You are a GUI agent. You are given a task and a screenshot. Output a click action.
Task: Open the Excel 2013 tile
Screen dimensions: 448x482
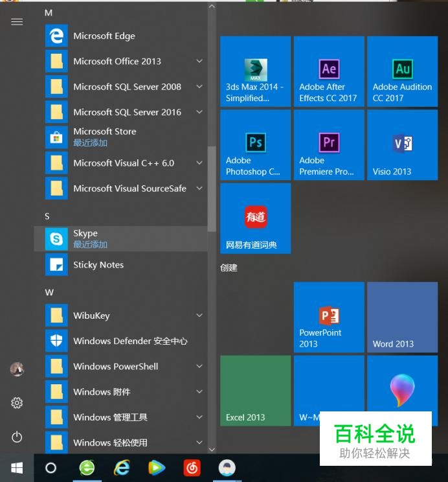point(255,391)
